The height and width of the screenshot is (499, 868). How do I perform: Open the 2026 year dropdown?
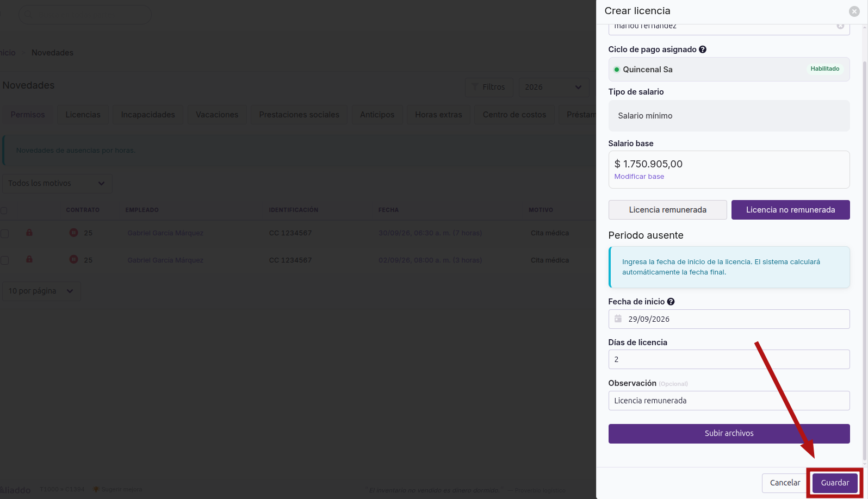554,87
